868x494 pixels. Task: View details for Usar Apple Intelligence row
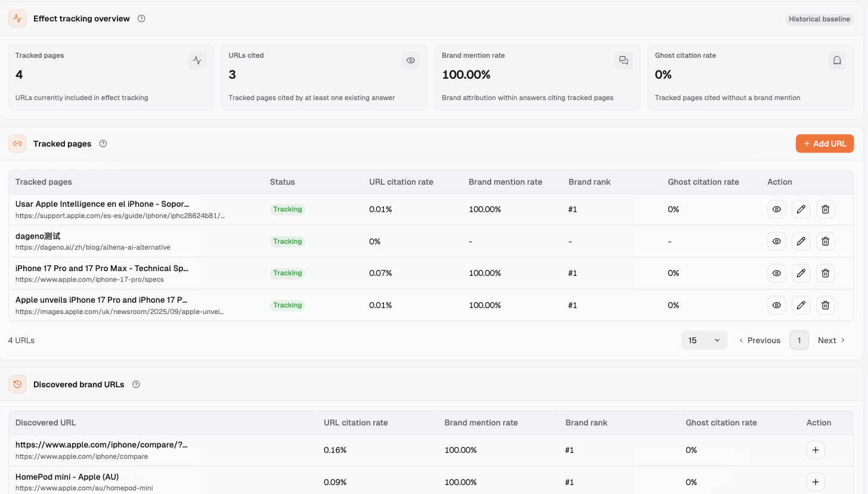click(777, 209)
